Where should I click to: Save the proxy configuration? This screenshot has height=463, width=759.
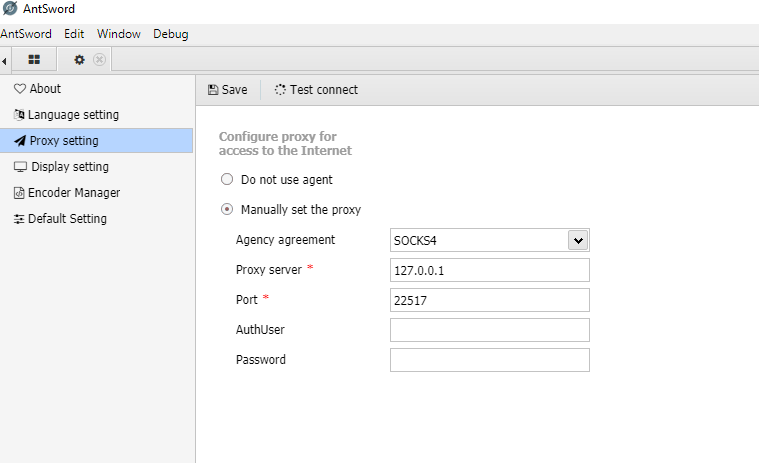pos(228,90)
